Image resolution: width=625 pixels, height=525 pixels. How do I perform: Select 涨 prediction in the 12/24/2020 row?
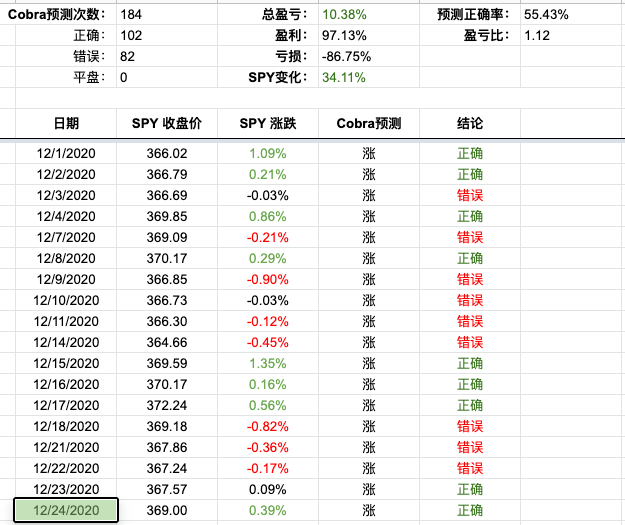pyautogui.click(x=369, y=510)
